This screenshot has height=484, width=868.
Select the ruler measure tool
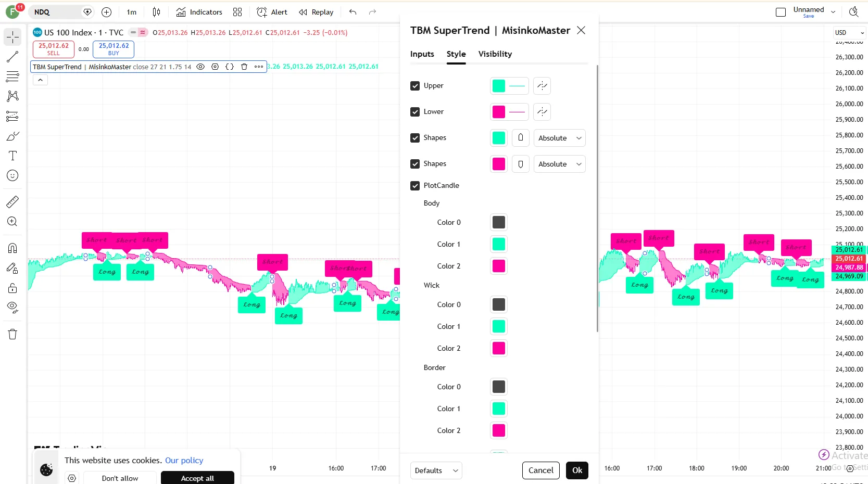coord(12,201)
